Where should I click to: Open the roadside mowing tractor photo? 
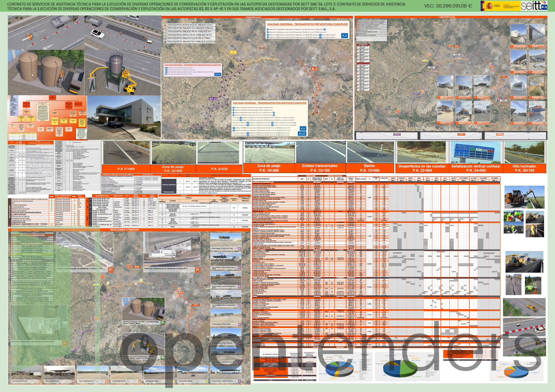tap(524, 197)
